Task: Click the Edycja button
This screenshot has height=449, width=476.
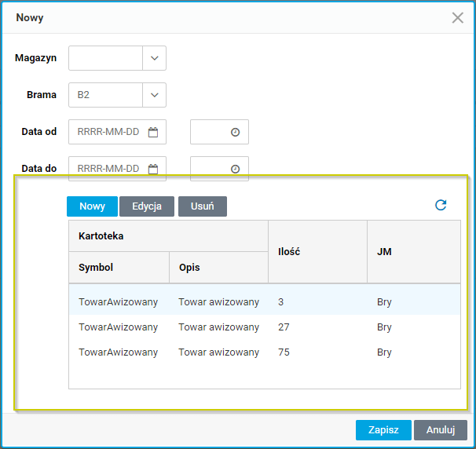Action: (x=147, y=206)
